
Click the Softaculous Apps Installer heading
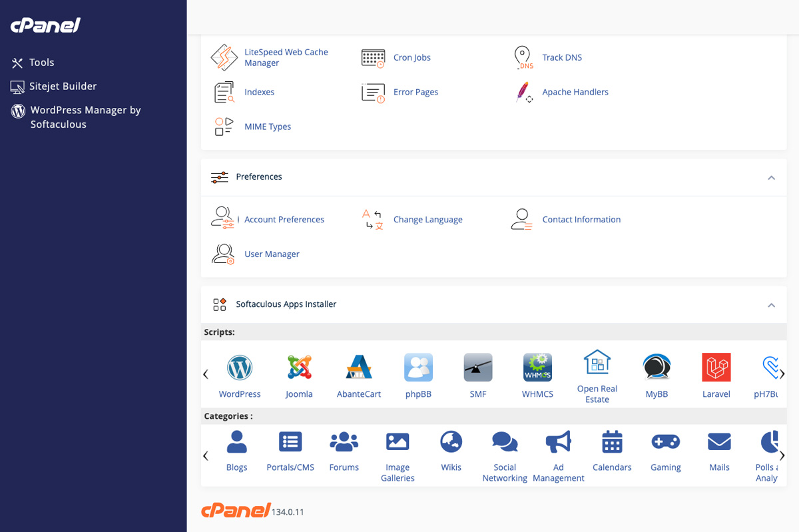(x=286, y=304)
